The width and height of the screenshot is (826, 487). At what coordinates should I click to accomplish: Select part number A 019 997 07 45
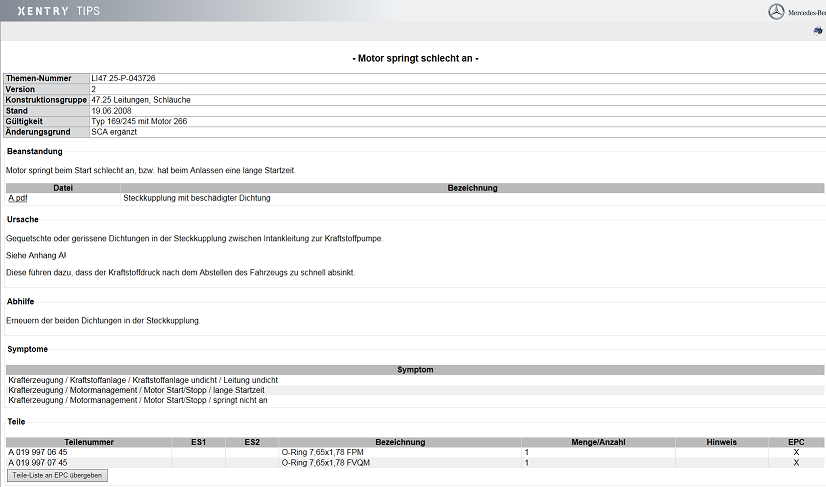[38, 463]
